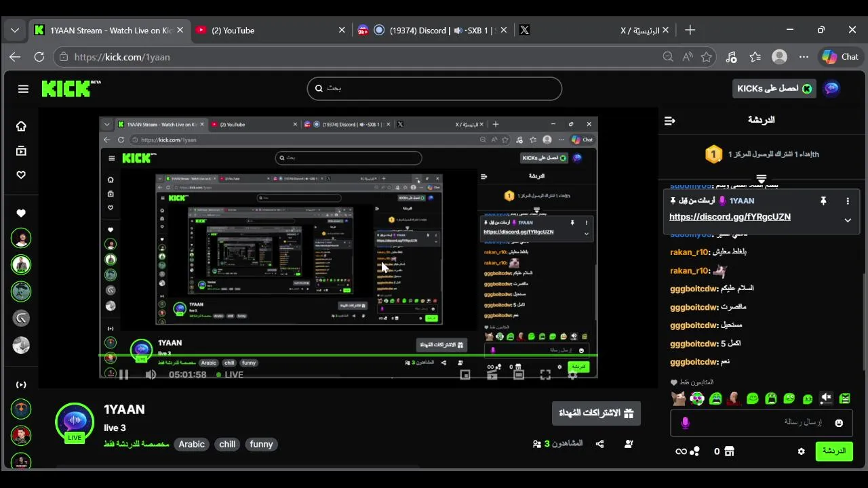868x488 pixels.
Task: Mute the stream player volume
Action: tap(151, 374)
